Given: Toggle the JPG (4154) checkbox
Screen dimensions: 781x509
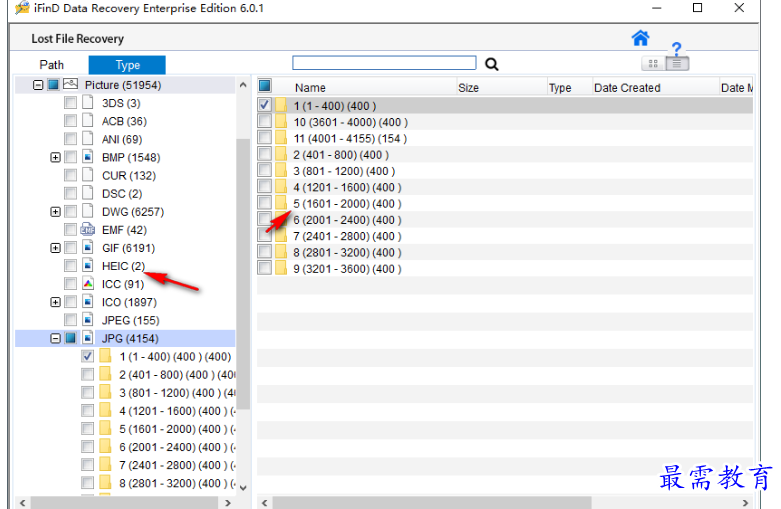Looking at the screenshot, I should 70,338.
